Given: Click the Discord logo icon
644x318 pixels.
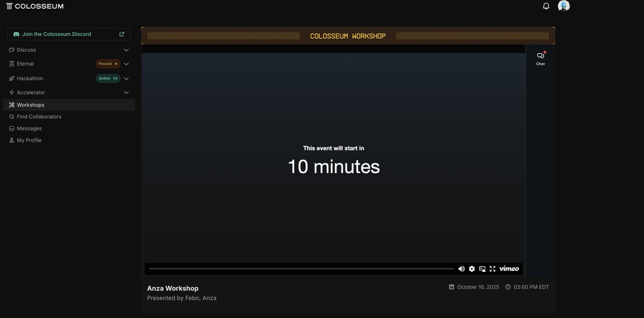Looking at the screenshot, I should (16, 34).
